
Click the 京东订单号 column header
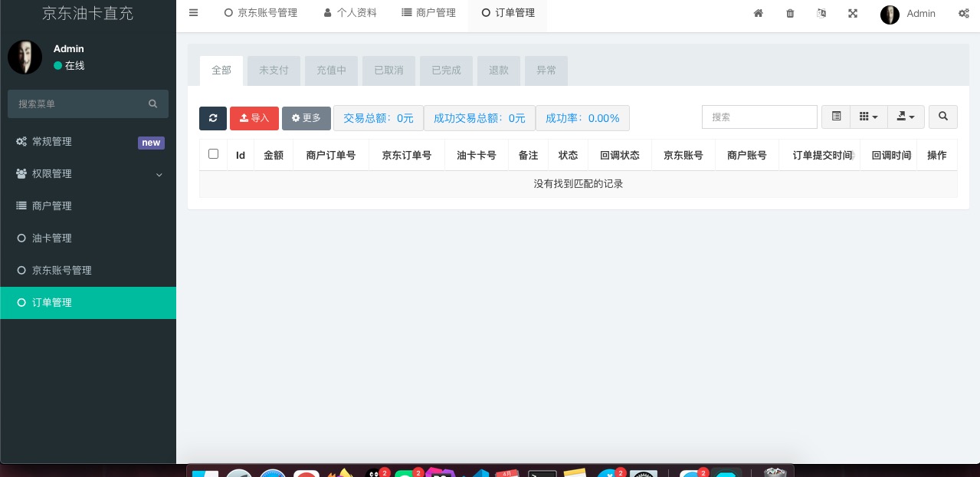(407, 155)
